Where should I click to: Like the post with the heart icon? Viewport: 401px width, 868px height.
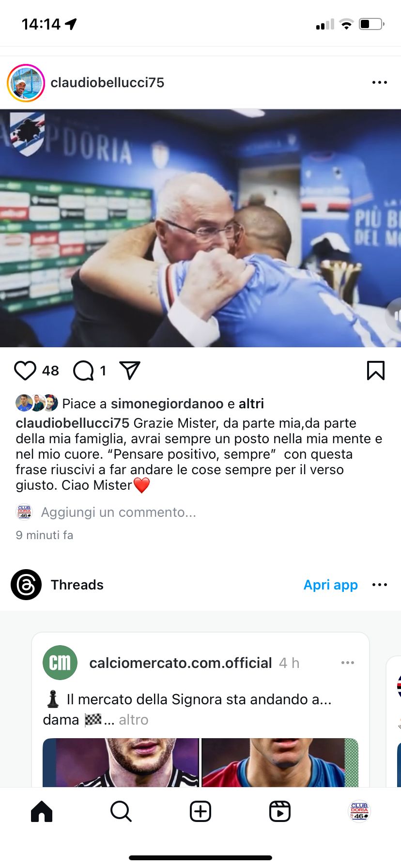click(25, 371)
